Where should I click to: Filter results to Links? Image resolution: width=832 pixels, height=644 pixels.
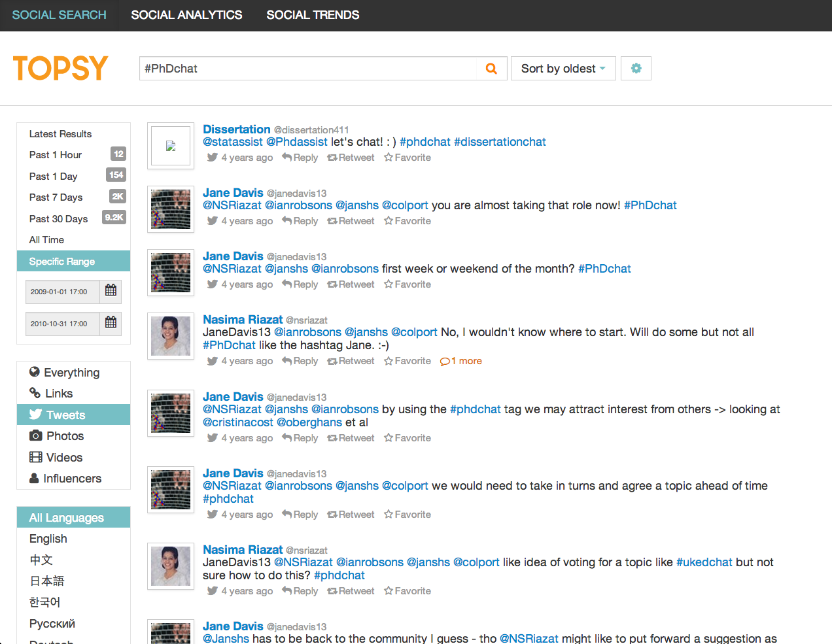coord(73,394)
